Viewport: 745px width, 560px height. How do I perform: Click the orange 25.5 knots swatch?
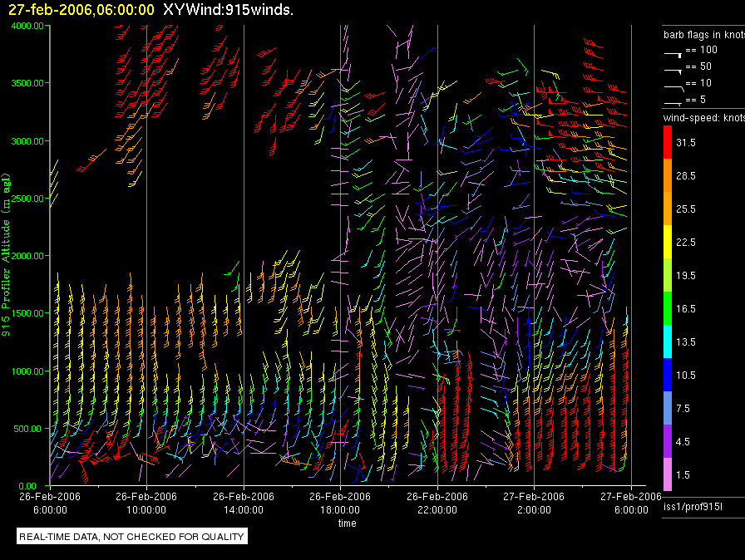668,209
